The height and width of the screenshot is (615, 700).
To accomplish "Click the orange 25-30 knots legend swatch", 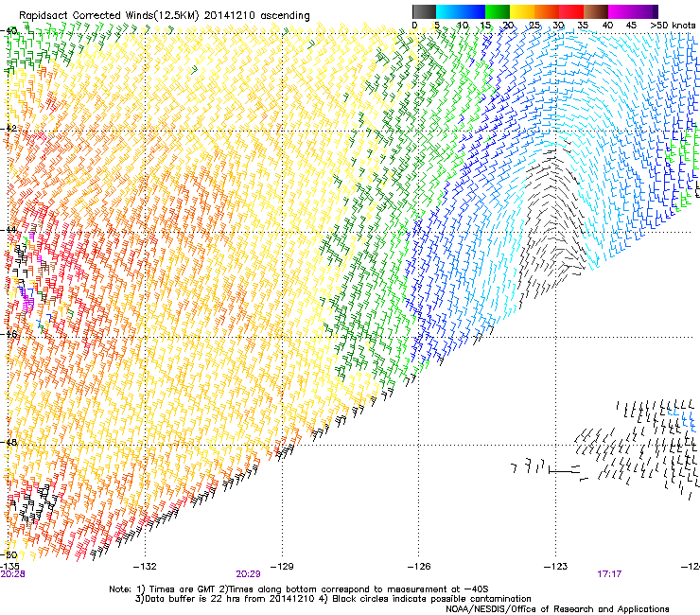I will click(547, 11).
